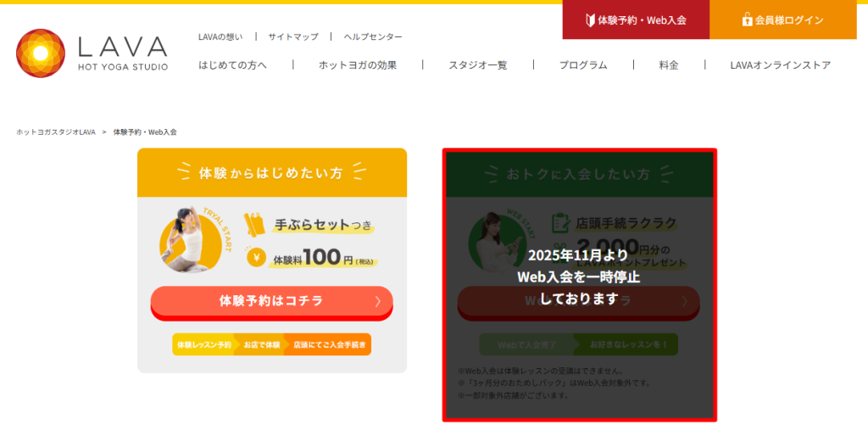The height and width of the screenshot is (425, 868).
Task: Click the 手ぶらセットつき text
Action: [322, 225]
